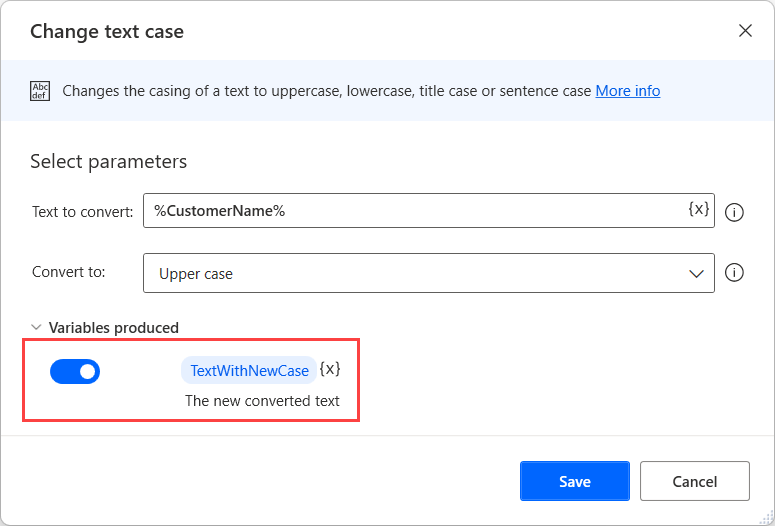
Task: Click the variable icon beside TextWithNewCase
Action: pos(330,369)
